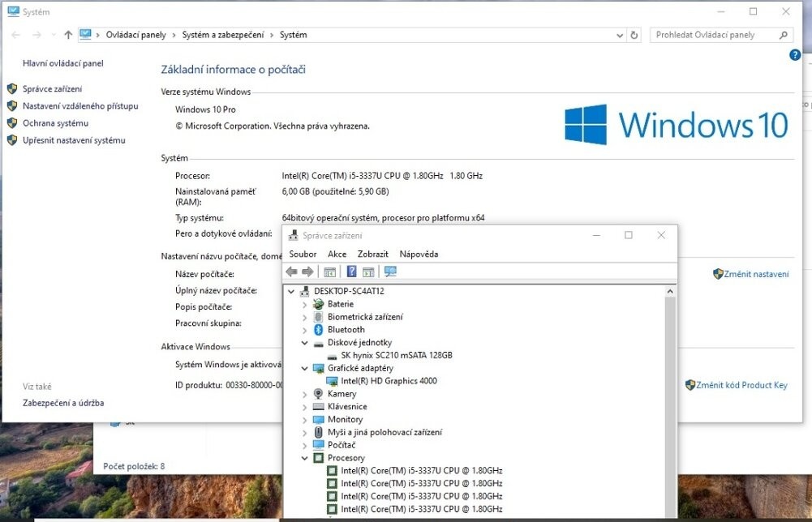
Task: Click the shield icon next to Správce zařízení
Action: (12, 89)
